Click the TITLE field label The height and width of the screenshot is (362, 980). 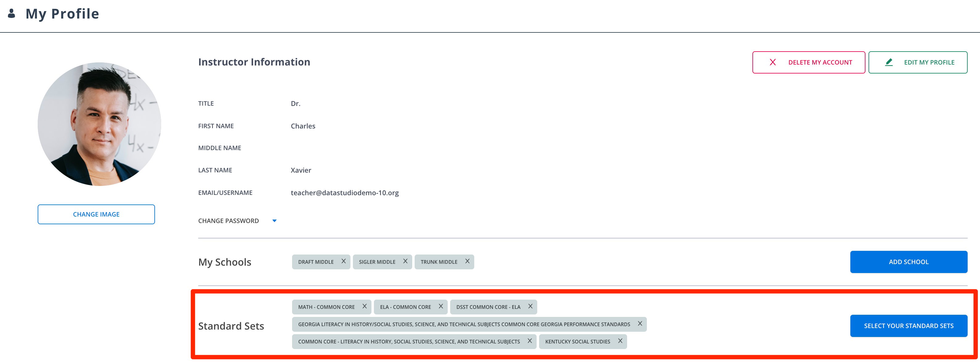206,103
